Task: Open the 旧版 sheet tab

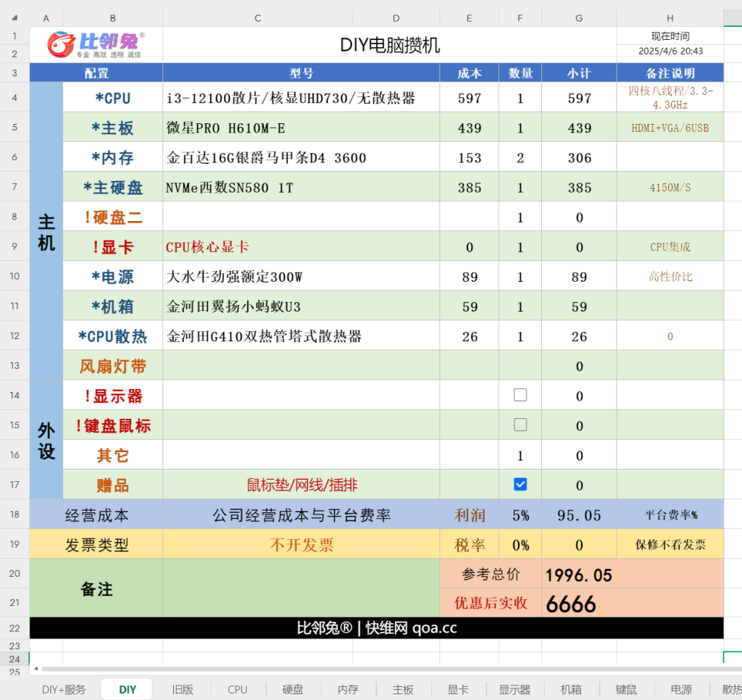Action: click(x=183, y=690)
